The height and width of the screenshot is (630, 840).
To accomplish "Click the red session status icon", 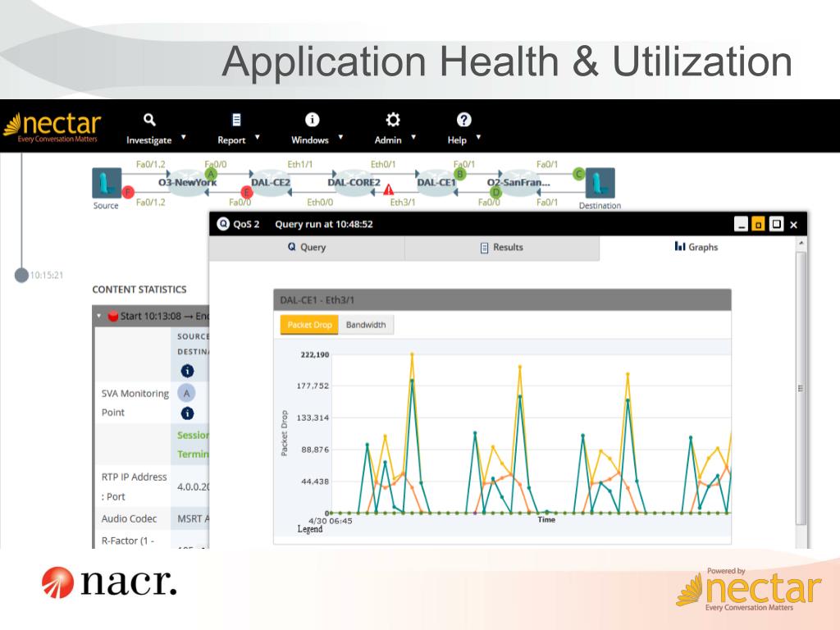I will 113,316.
